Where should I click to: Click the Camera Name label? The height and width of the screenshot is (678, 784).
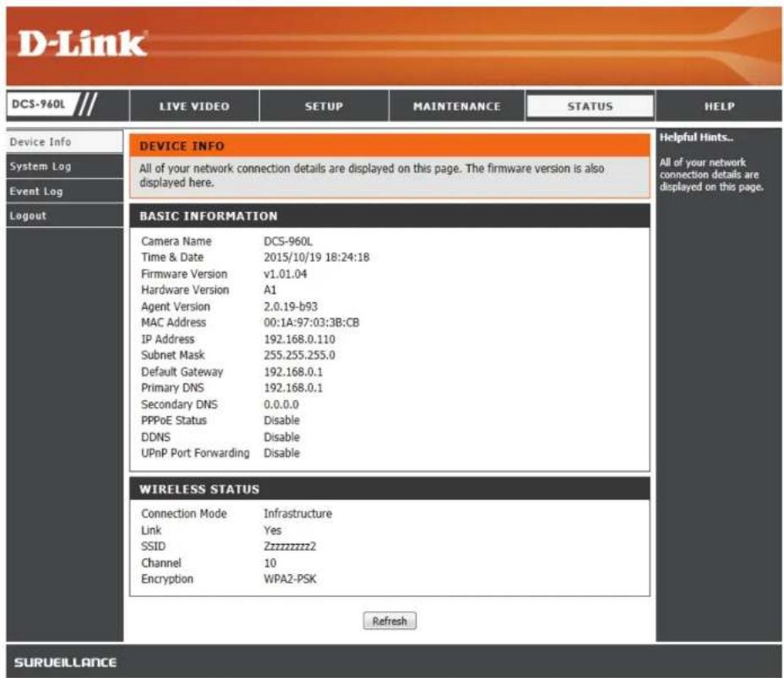(x=176, y=241)
